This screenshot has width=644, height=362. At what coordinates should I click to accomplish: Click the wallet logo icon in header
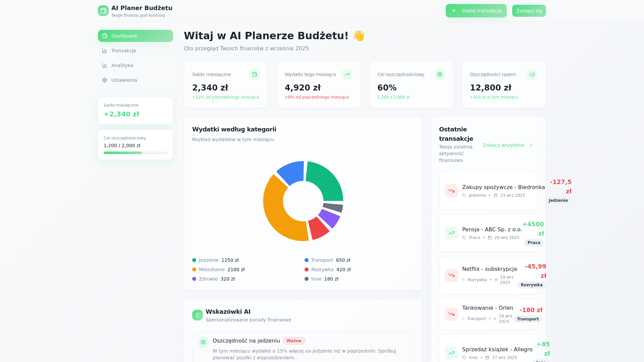coord(103,11)
